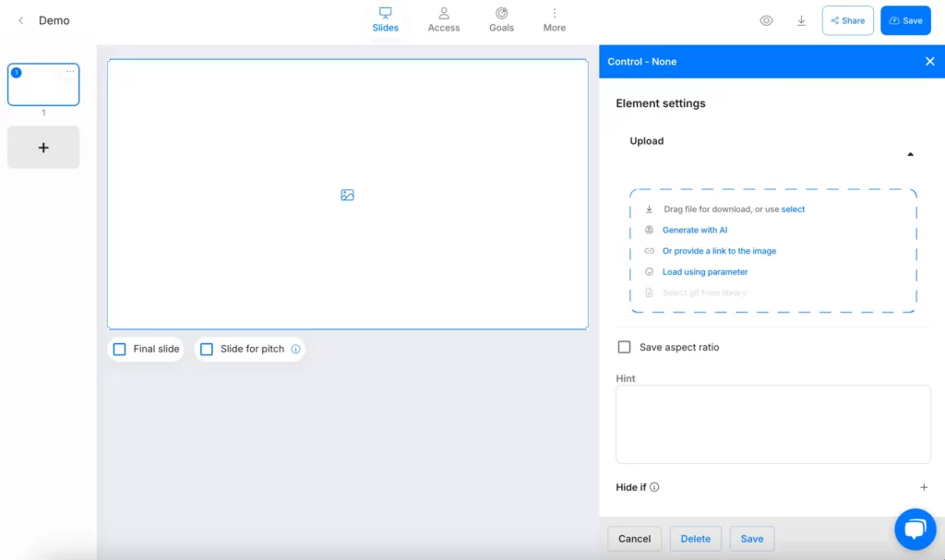The height and width of the screenshot is (560, 945).
Task: Check the Slide for pitch box
Action: [207, 349]
